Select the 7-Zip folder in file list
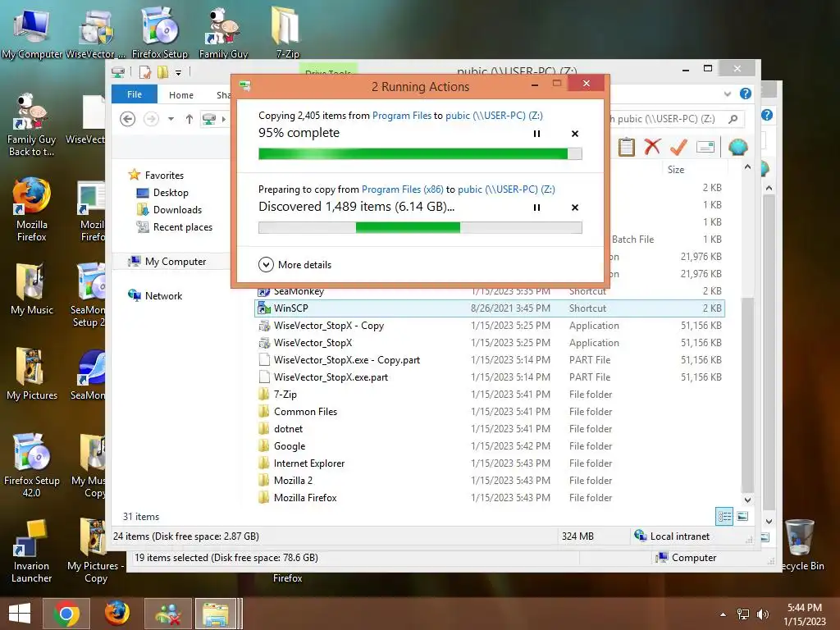 click(x=490, y=395)
